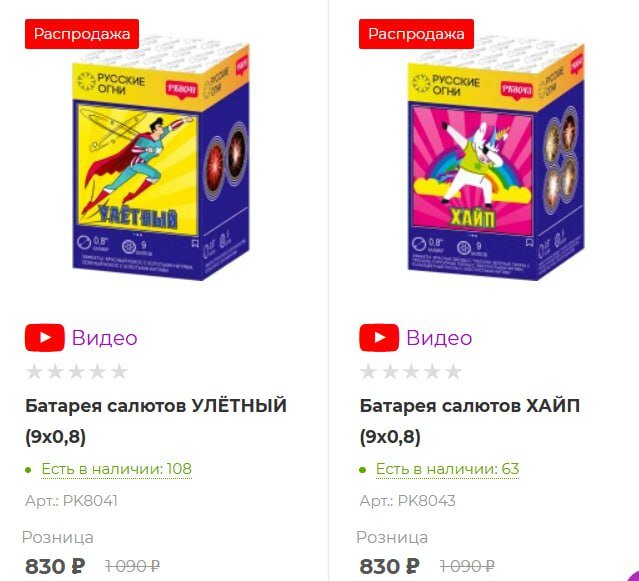Click Видео link under ХАЙП product

439,338
